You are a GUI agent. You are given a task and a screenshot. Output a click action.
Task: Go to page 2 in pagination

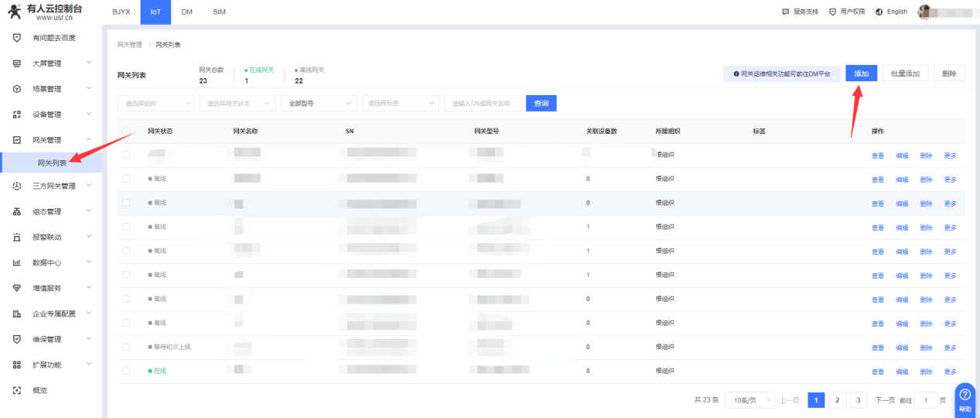click(837, 400)
